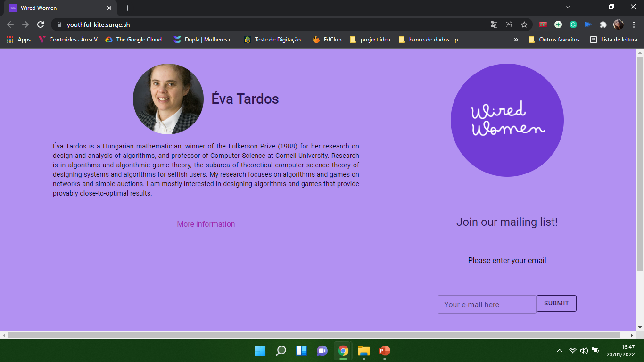644x362 pixels.
Task: Select the Wired Women browser tab
Action: (60, 8)
